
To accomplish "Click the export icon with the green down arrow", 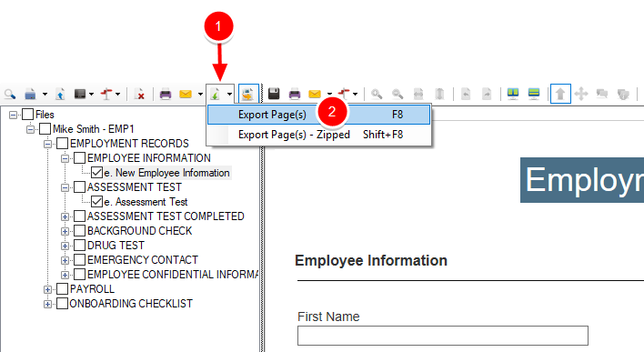I will [215, 94].
